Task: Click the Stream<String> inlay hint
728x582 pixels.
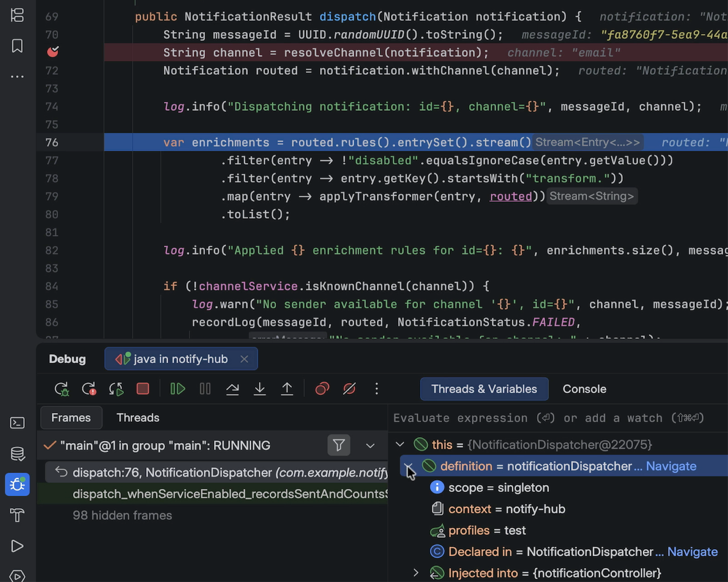Action: (592, 196)
